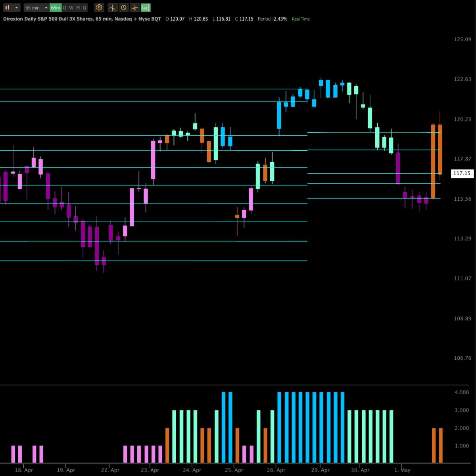
Task: Select the crosshair pointer tool icon
Action: coord(134,8)
